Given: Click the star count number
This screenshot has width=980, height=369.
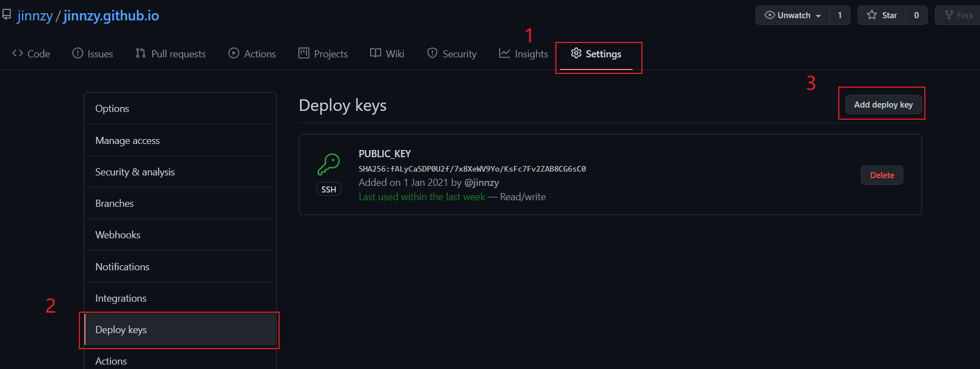Looking at the screenshot, I should (916, 15).
